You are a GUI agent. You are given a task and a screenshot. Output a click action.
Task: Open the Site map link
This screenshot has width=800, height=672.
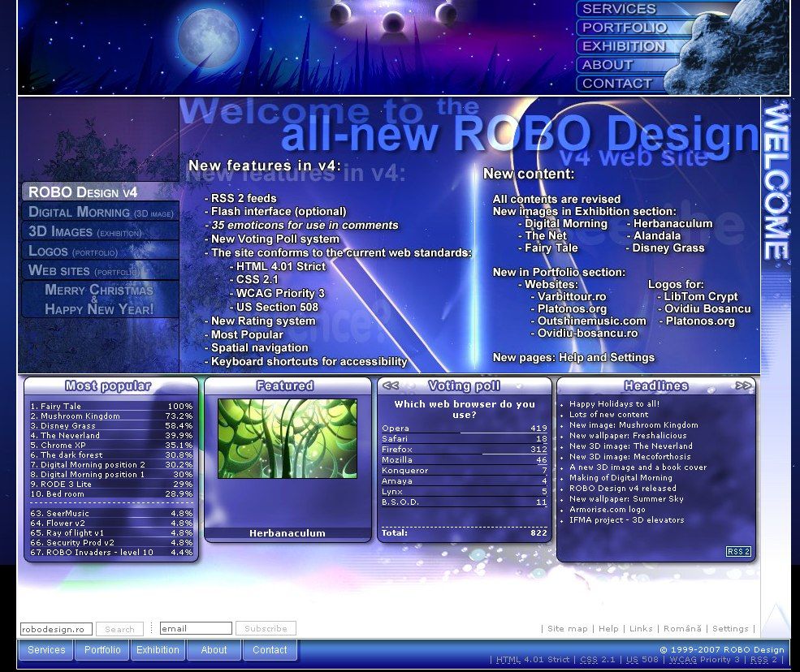pos(567,629)
